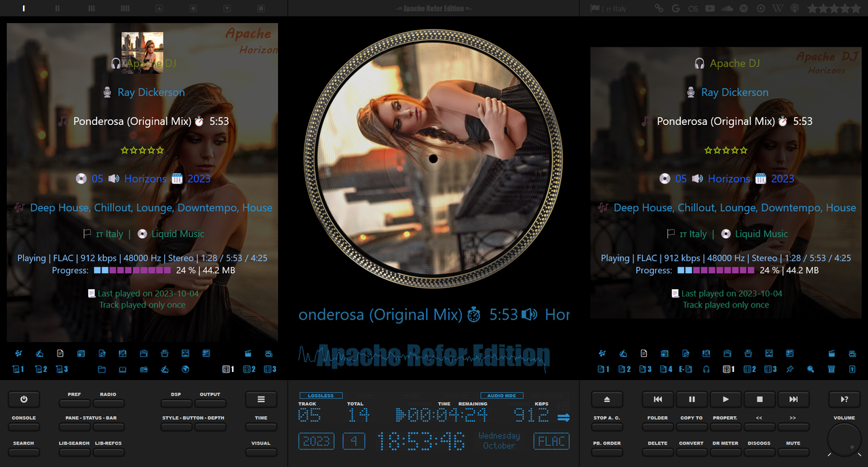This screenshot has width=868, height=467.
Task: Click the E-page playlist icon
Action: pos(686,369)
